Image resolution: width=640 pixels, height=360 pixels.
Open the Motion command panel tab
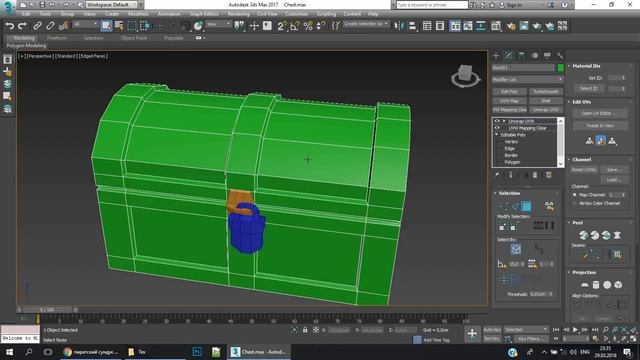(535, 55)
